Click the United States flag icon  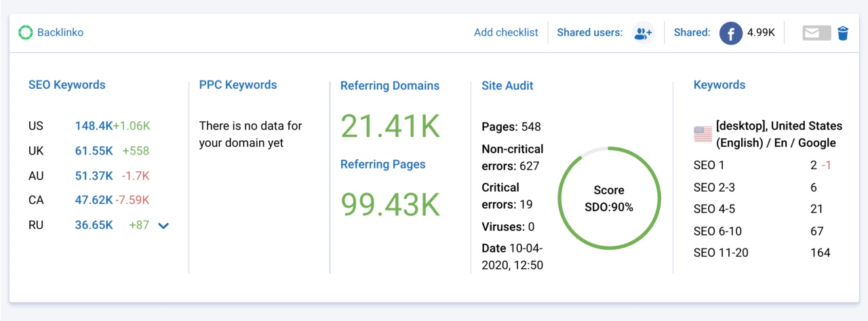coord(703,134)
